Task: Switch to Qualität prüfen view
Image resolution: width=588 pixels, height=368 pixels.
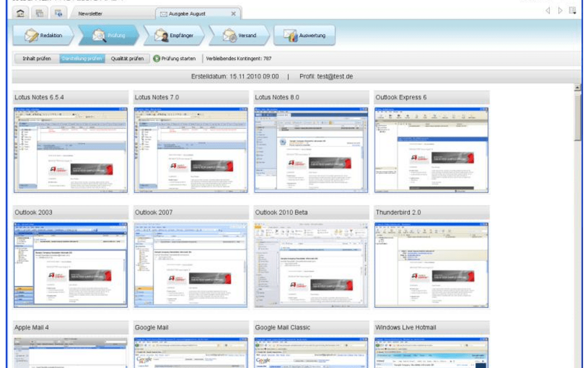Action: tap(127, 58)
